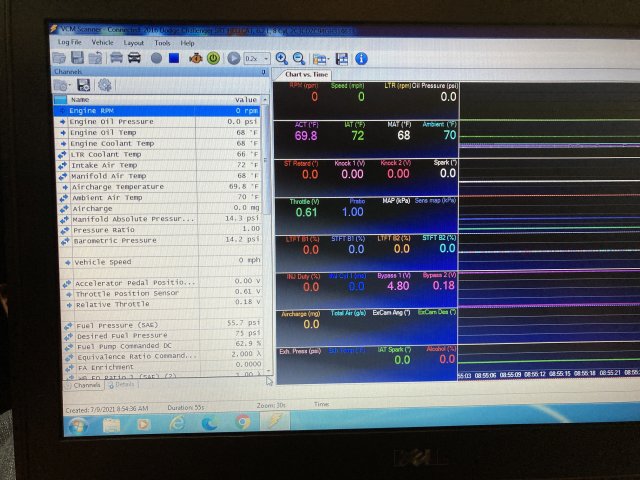Open Google Chrome from the taskbar
This screenshot has height=480, width=640.
[242, 422]
